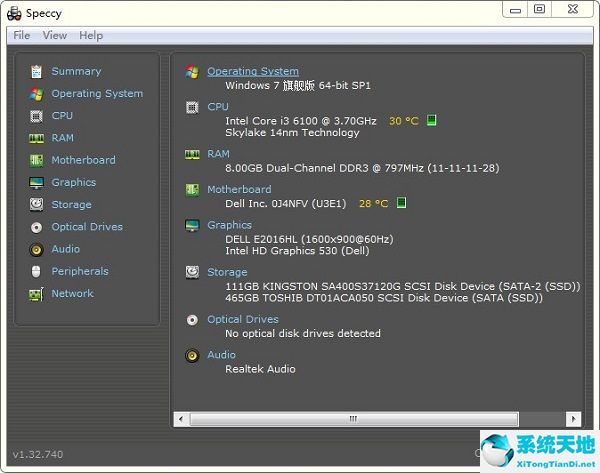The image size is (600, 473).
Task: Follow the RAM heading link in summary
Action: (218, 154)
